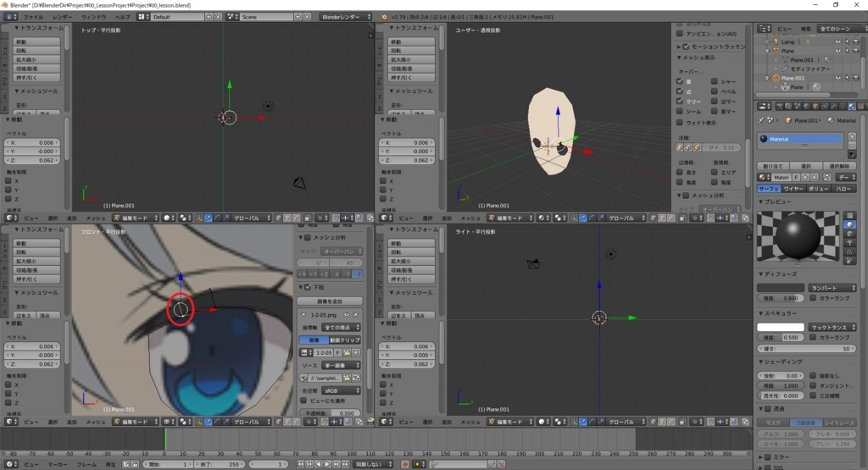Image resolution: width=868 pixels, height=470 pixels.
Task: Click the white specular color swatch
Action: coord(781,327)
